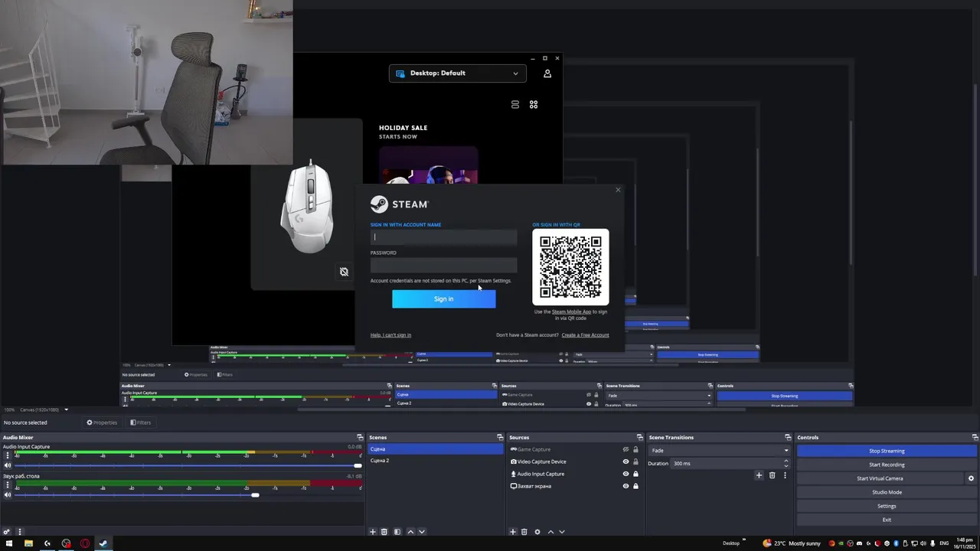Viewport: 980px width, 551px height.
Task: Toggle lock on Video Capture Device source
Action: point(635,461)
